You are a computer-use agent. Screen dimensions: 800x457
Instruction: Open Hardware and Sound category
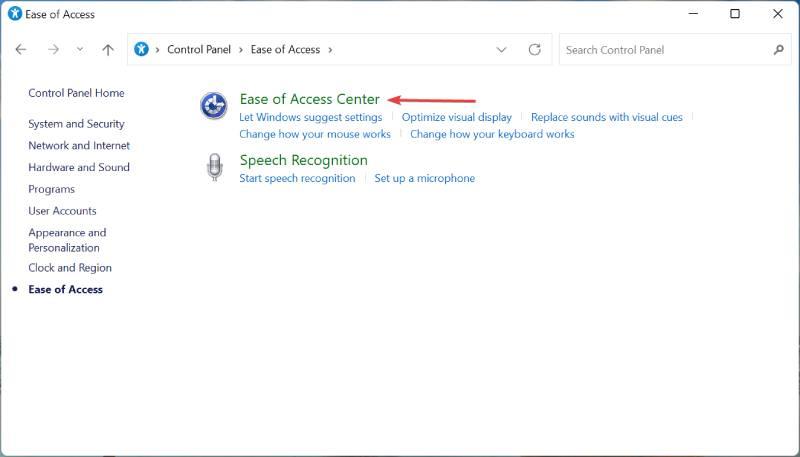pyautogui.click(x=79, y=167)
